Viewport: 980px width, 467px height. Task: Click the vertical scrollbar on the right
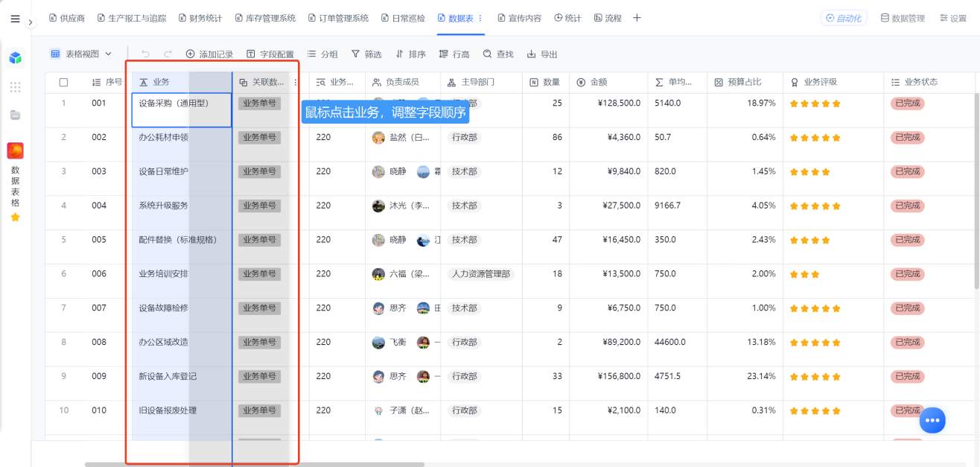point(977,191)
